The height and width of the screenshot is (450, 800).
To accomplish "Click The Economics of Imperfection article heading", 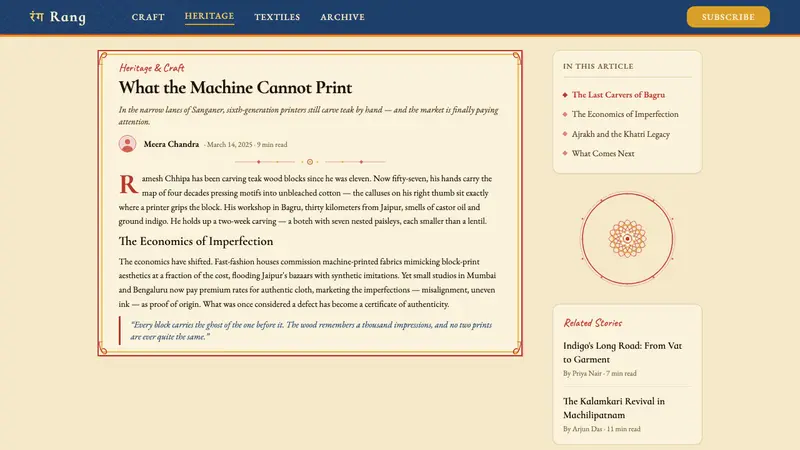I will click(196, 241).
